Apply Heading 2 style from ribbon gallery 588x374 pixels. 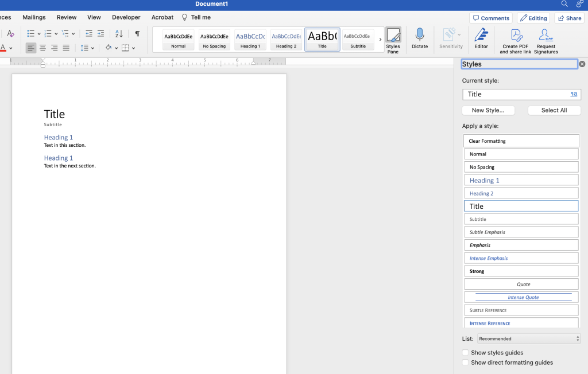286,40
